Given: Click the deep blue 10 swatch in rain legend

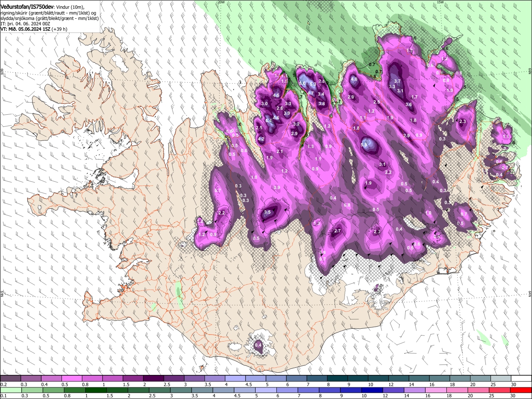Looking at the screenshot, I should [x=372, y=390].
